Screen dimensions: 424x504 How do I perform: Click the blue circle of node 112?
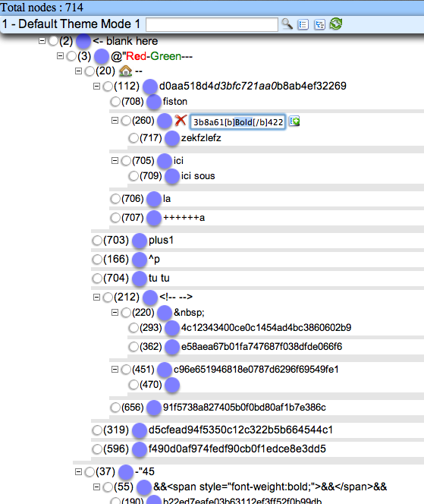(150, 86)
